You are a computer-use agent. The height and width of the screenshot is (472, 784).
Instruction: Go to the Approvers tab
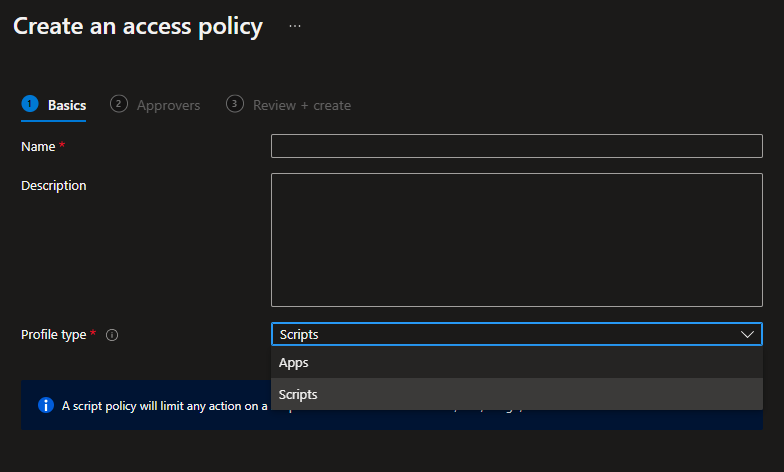pos(168,105)
